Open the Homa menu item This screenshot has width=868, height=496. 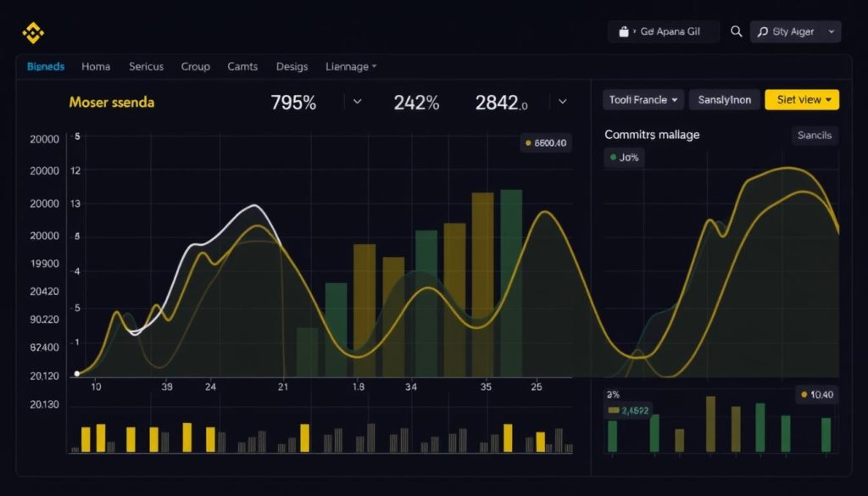coord(96,66)
